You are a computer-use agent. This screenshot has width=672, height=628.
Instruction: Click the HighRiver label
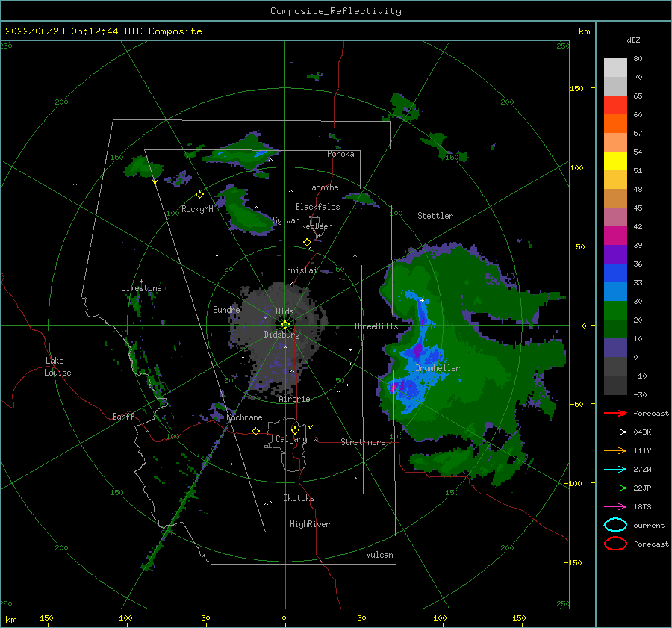[x=310, y=524]
